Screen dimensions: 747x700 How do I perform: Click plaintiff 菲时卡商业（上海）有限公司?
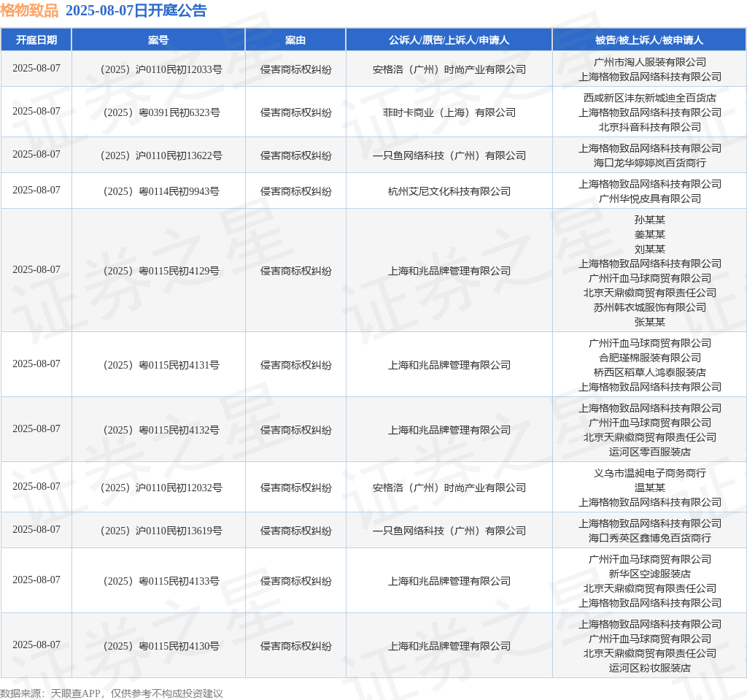pyautogui.click(x=449, y=112)
